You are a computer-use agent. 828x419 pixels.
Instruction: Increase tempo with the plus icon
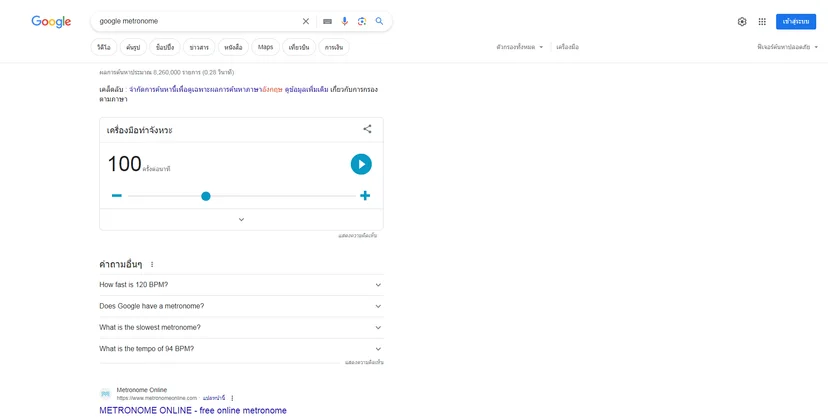tap(365, 195)
